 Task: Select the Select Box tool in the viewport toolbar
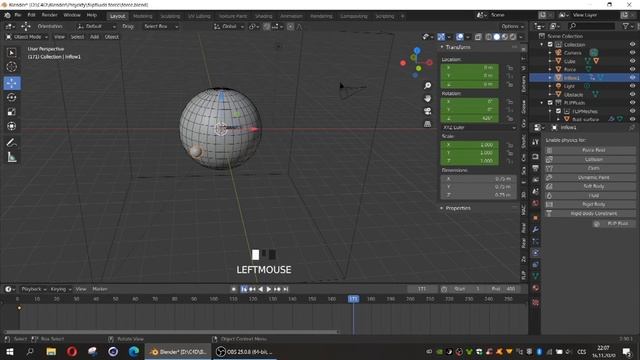pyautogui.click(x=11, y=53)
